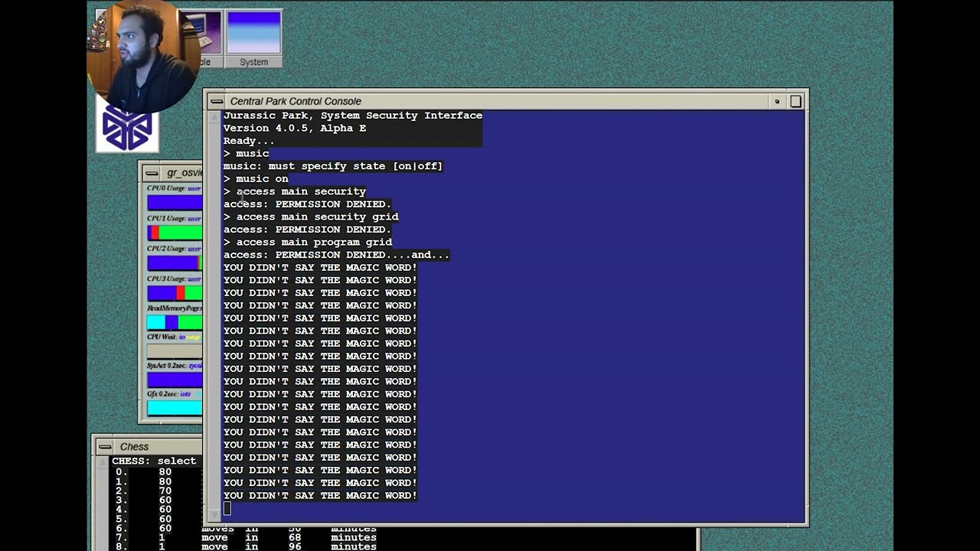Click the 'CHESS: select' line in Chess window
This screenshot has width=980, height=551.
point(154,461)
